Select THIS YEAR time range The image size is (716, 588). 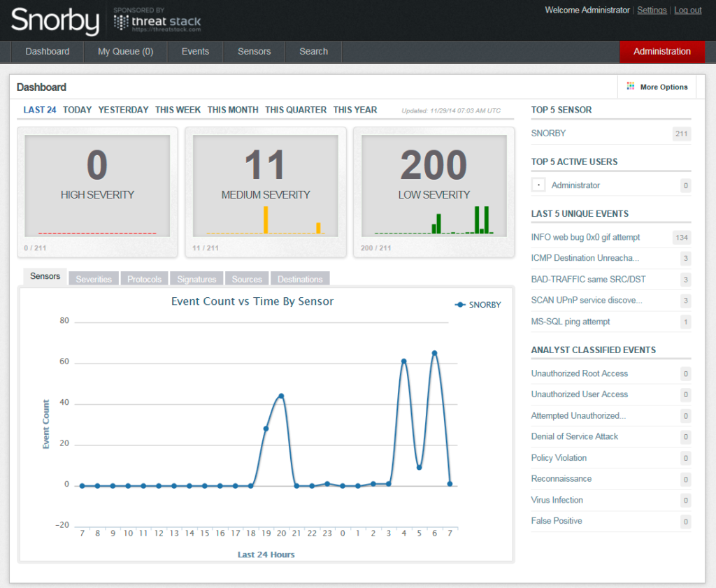click(x=355, y=110)
